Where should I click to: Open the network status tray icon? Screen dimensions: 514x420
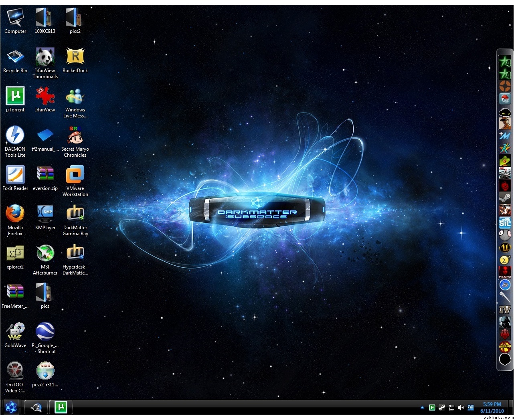[x=451, y=408]
